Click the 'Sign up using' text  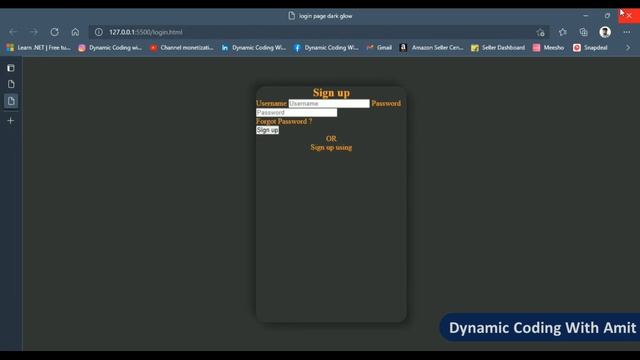tap(331, 147)
